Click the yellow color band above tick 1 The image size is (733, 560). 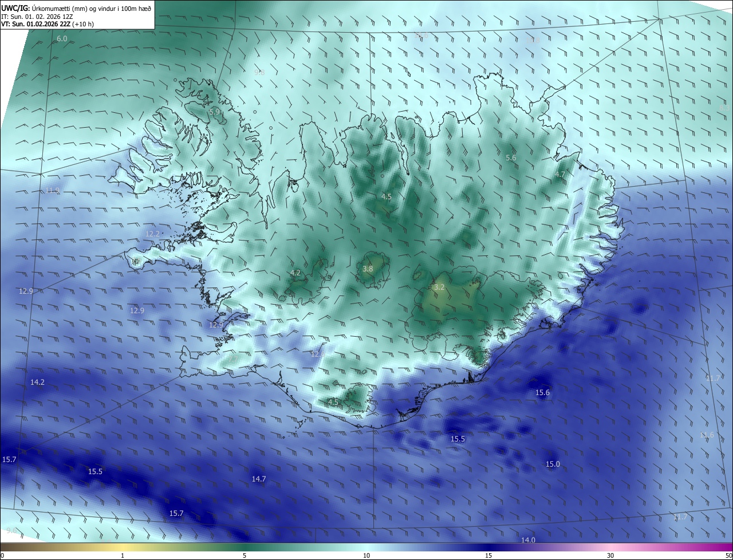[123, 547]
